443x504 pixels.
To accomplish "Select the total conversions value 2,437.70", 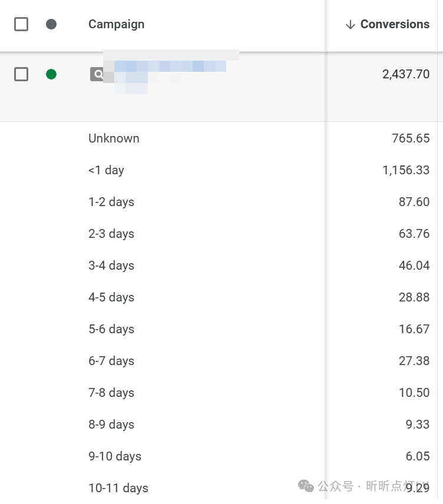I will coord(406,74).
